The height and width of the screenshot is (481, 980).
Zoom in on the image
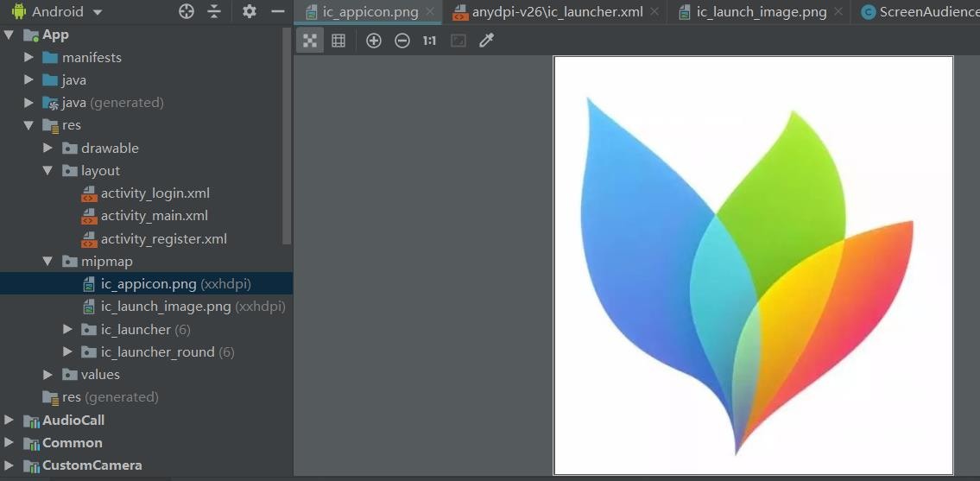[x=373, y=41]
